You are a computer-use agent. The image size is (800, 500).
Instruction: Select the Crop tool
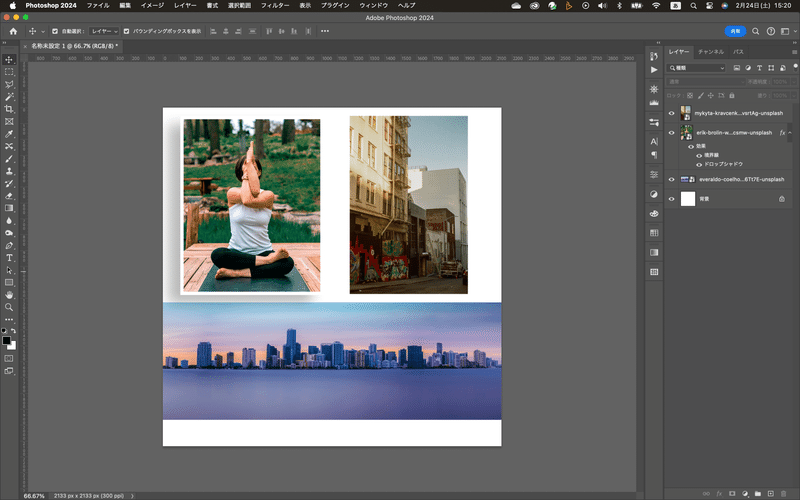9,109
